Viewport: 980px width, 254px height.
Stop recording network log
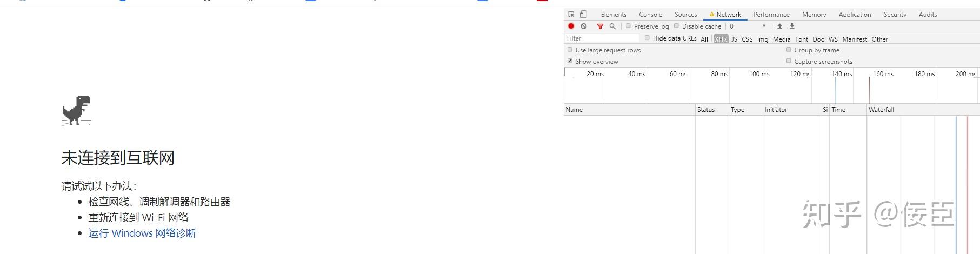pos(571,26)
